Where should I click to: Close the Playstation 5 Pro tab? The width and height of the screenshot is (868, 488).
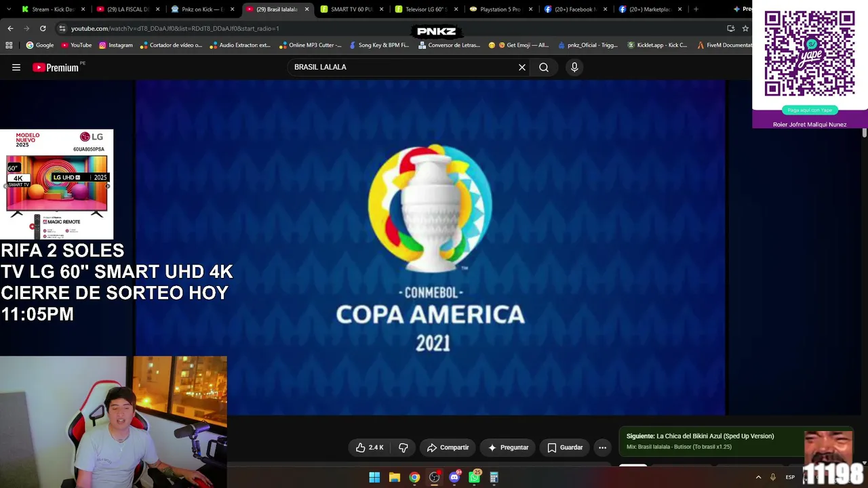point(530,9)
